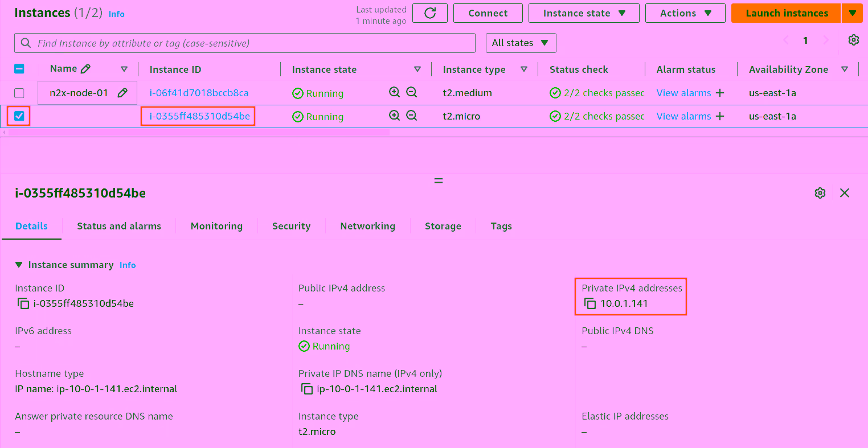Image resolution: width=868 pixels, height=448 pixels.
Task: Switch to the Networking tab
Action: point(367,226)
